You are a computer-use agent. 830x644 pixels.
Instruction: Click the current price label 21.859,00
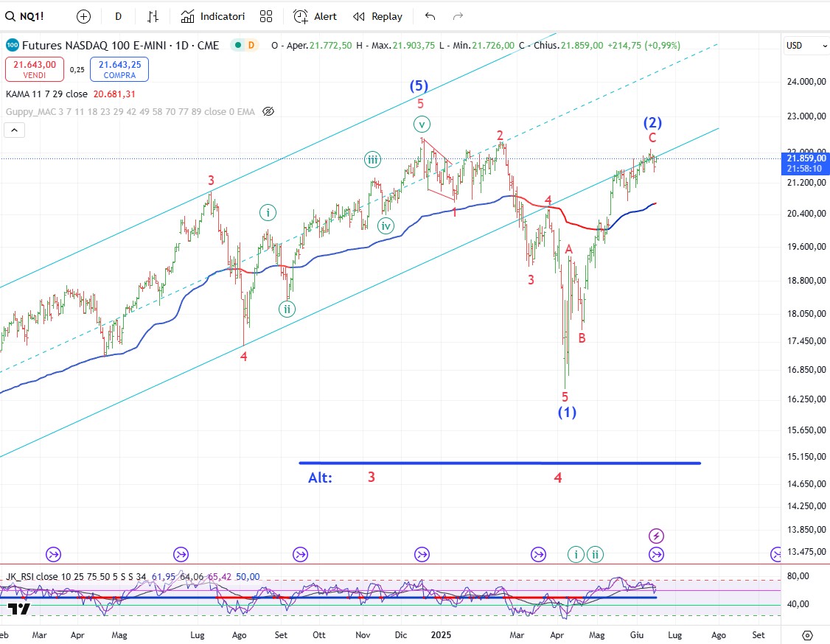tap(806, 158)
